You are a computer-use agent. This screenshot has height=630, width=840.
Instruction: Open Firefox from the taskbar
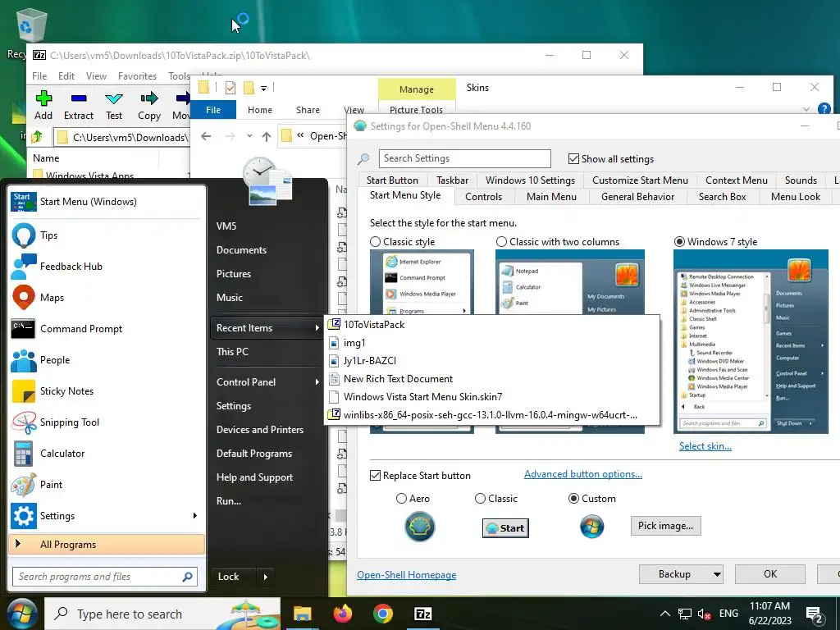(x=343, y=614)
